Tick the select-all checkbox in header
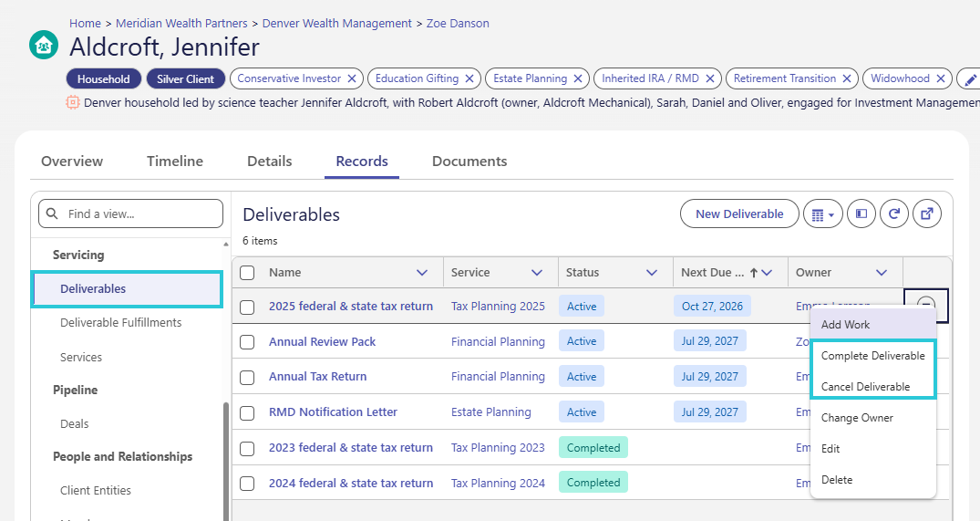Viewport: 980px width, 521px height. pos(247,273)
